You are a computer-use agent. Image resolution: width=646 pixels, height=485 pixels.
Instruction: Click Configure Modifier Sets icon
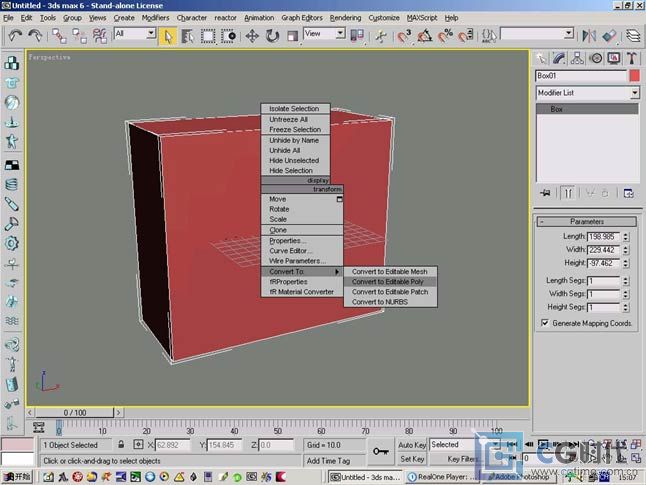[x=628, y=193]
